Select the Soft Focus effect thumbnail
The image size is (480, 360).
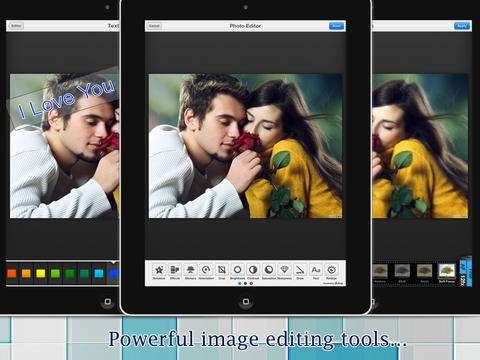pyautogui.click(x=447, y=271)
